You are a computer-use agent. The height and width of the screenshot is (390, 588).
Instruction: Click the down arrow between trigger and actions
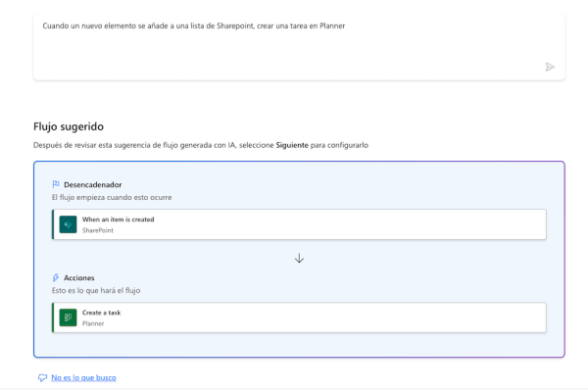coord(299,259)
